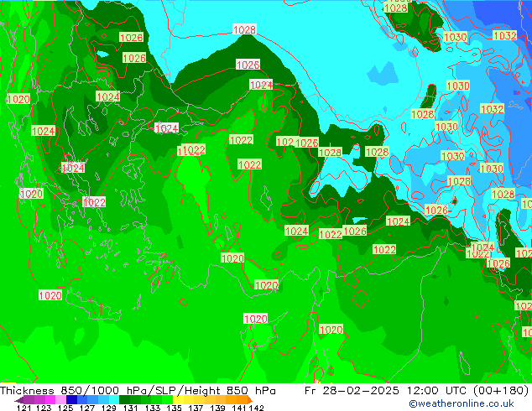Pick the cyan legend swatch
Screen dimensions: 532x411
tap(114, 400)
